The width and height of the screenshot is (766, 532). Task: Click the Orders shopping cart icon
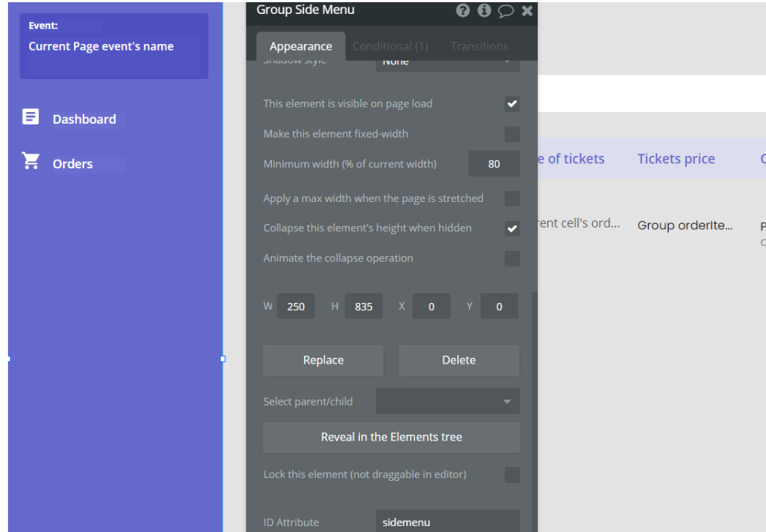pos(31,161)
